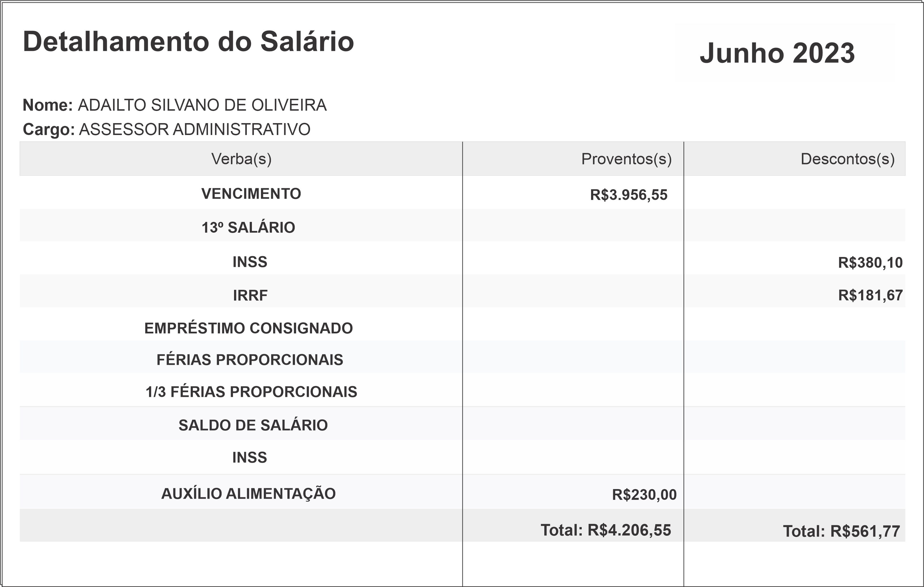924x587 pixels.
Task: Click the Verba(s) column header
Action: (241, 159)
